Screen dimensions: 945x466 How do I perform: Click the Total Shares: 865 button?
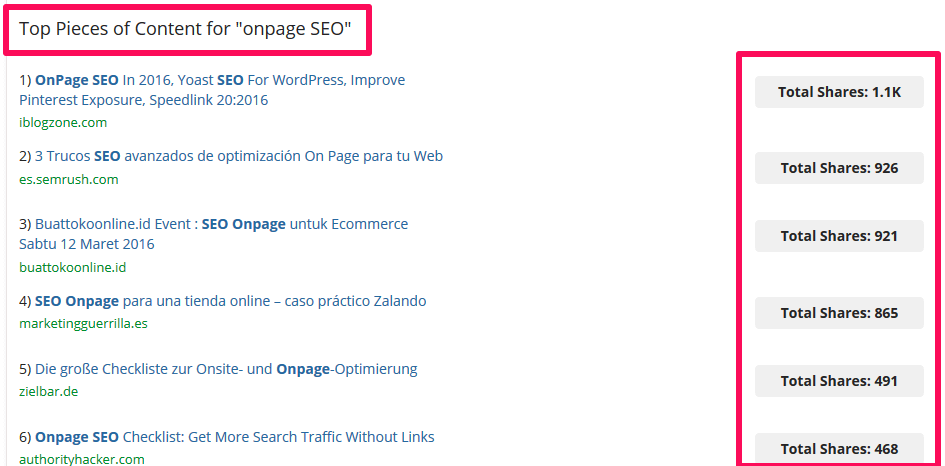[839, 313]
